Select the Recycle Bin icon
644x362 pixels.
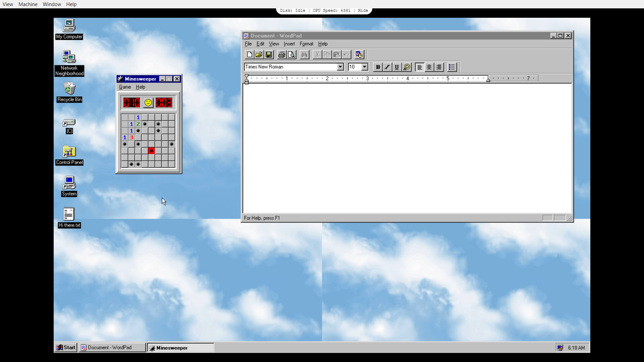pos(69,92)
